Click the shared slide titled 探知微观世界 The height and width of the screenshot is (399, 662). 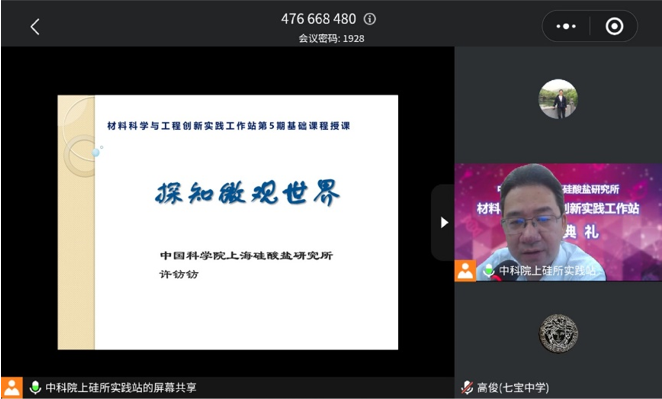[228, 222]
